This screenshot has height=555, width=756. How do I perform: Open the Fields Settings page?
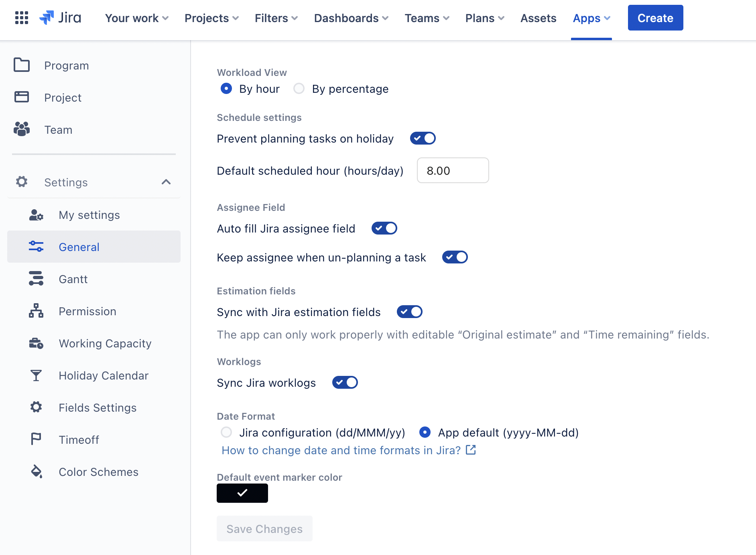point(94,407)
